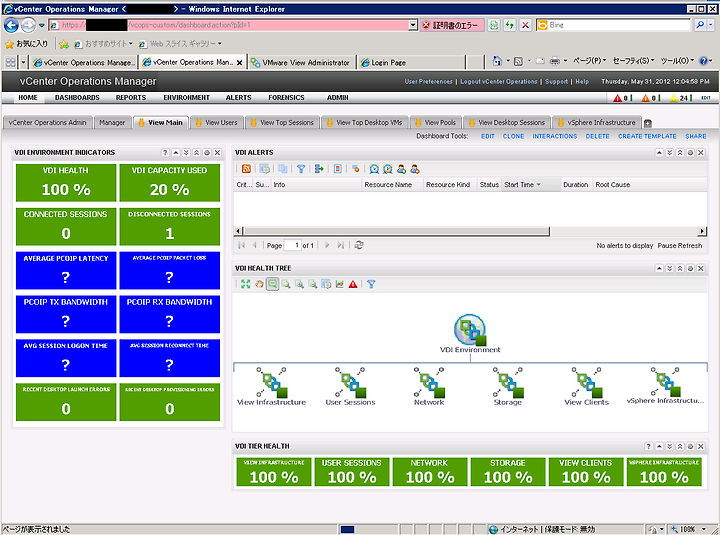Switch to View Pools dashboard tab

[x=435, y=123]
